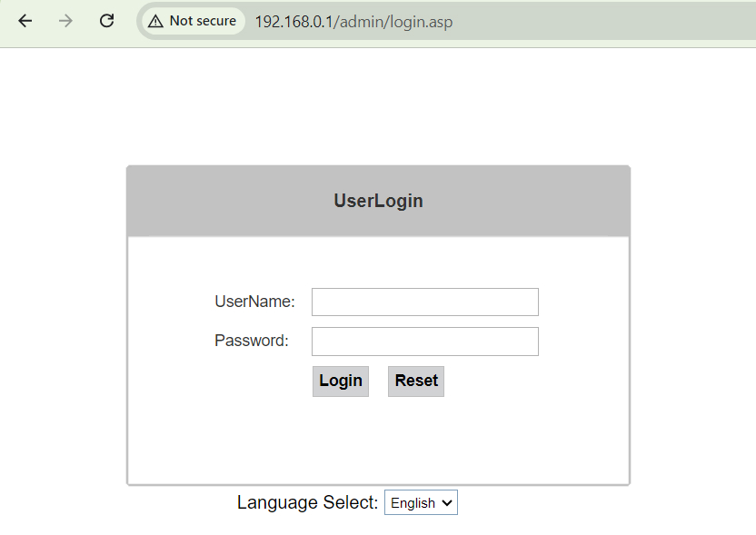Click the gray header bar of the login panel
Viewport: 756px width, 535px height.
point(527,201)
